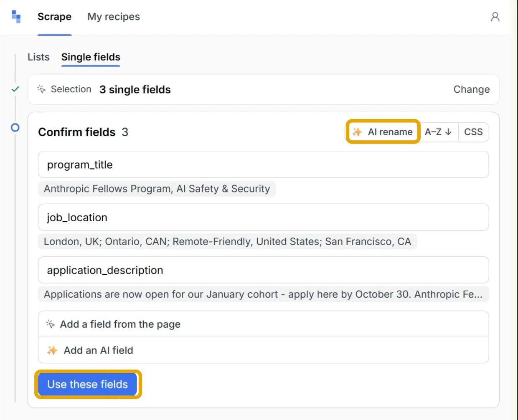Click the blue circle current-step indicator
This screenshot has width=518, height=420.
coord(15,127)
